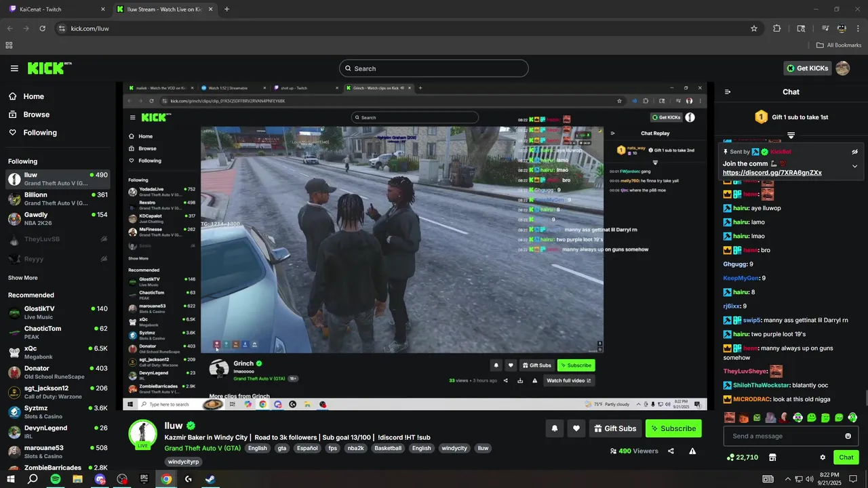Open File Explorer from the taskbar
This screenshot has width=868, height=488.
click(x=77, y=479)
